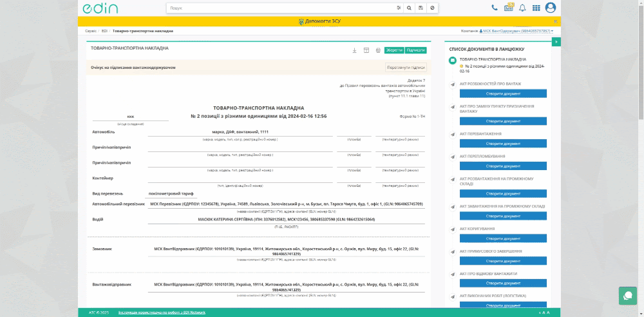Image resolution: width=644 pixels, height=317 pixels.
Task: Click paper plane icon beside Акт виконаних робіт
Action: coord(453,296)
